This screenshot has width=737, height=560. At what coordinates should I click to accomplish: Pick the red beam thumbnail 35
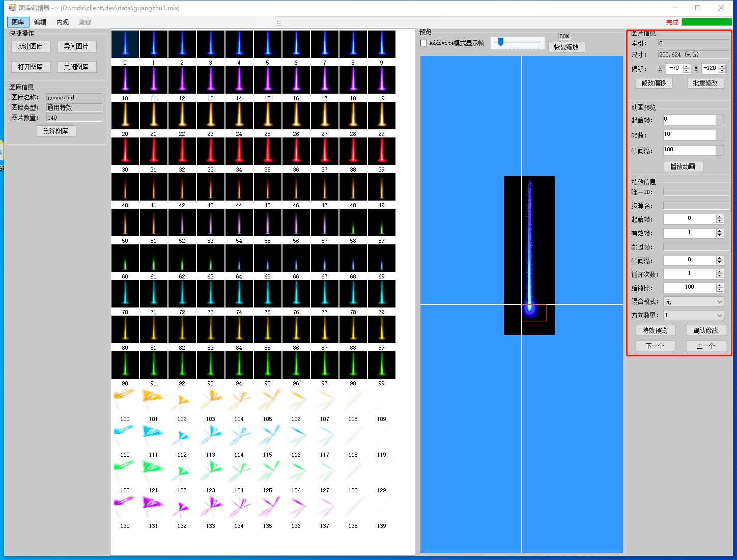267,151
